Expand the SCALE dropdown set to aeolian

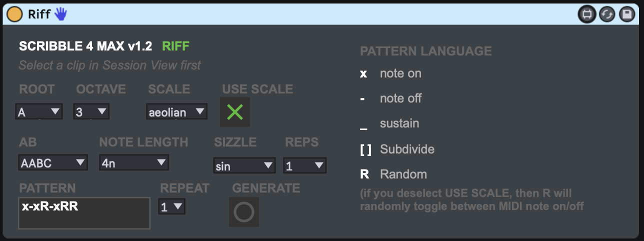[x=176, y=112]
